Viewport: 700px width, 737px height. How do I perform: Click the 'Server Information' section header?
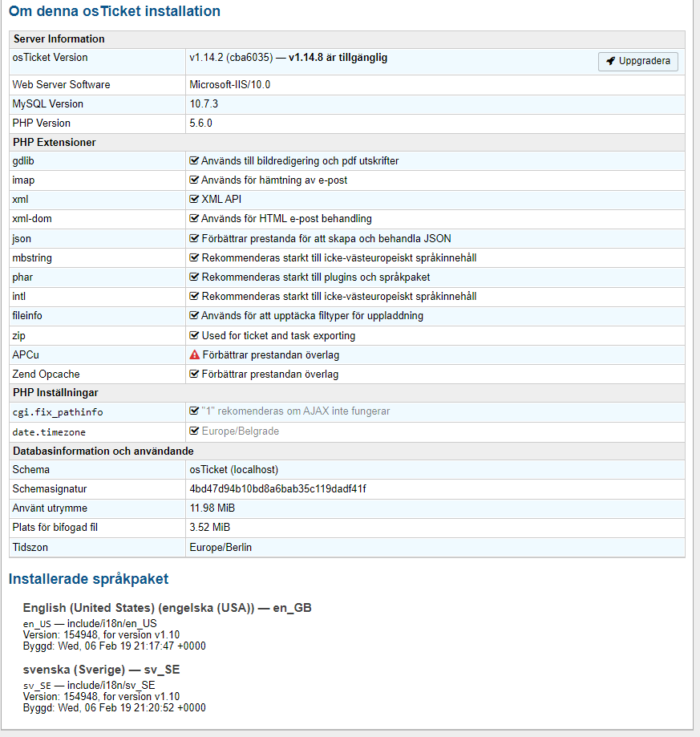point(59,39)
